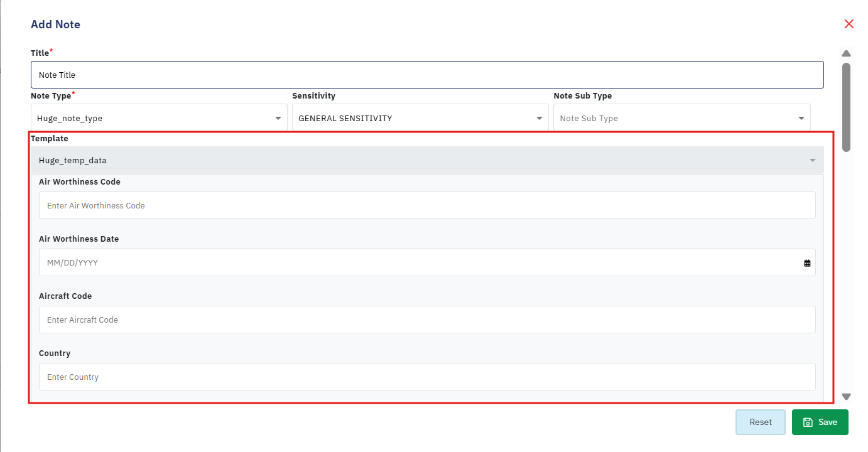This screenshot has height=452, width=868.
Task: Click the Air Worthiness Code field
Action: pos(427,205)
